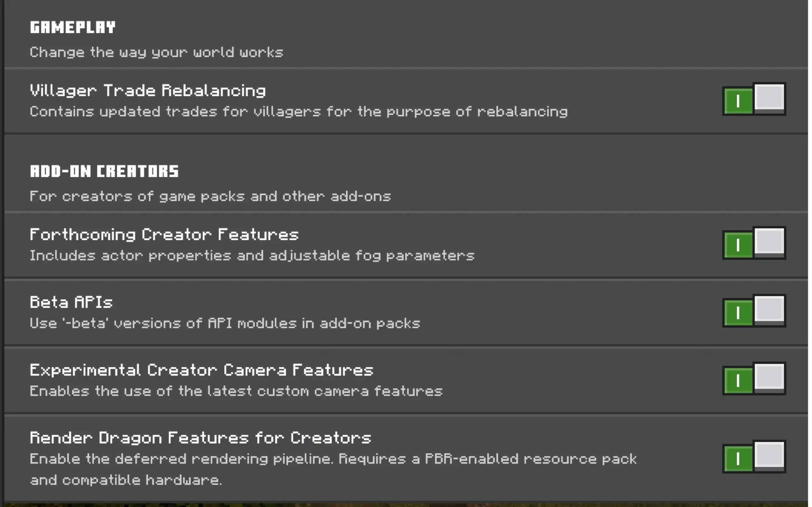This screenshot has height=507, width=812.
Task: Select the Render Dragon Features for Creators title
Action: click(x=200, y=438)
